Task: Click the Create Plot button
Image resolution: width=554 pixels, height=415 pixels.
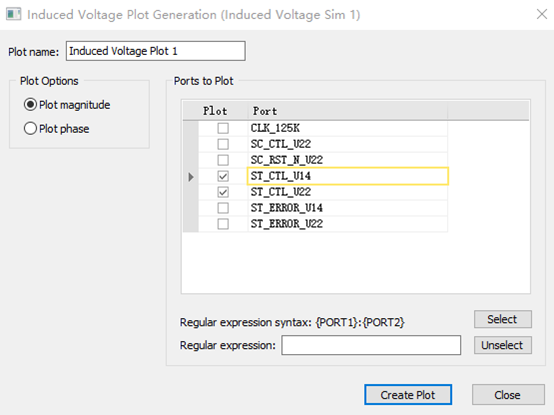Action: point(408,395)
